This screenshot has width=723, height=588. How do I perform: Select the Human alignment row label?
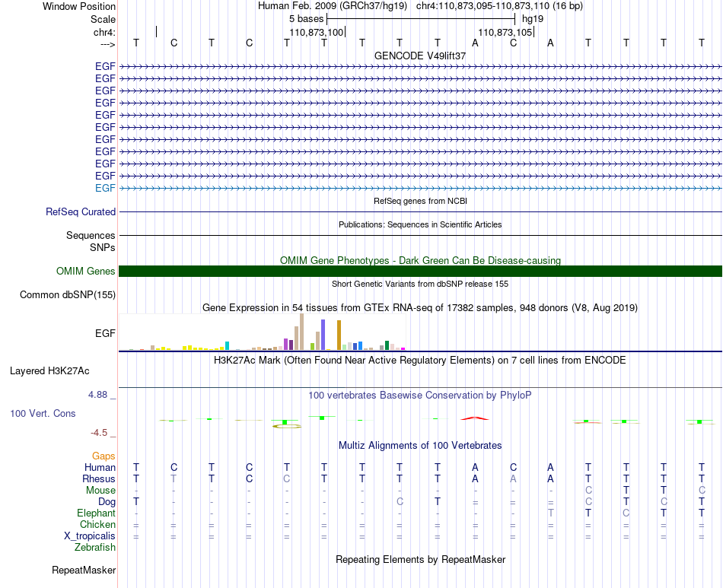tap(100, 467)
